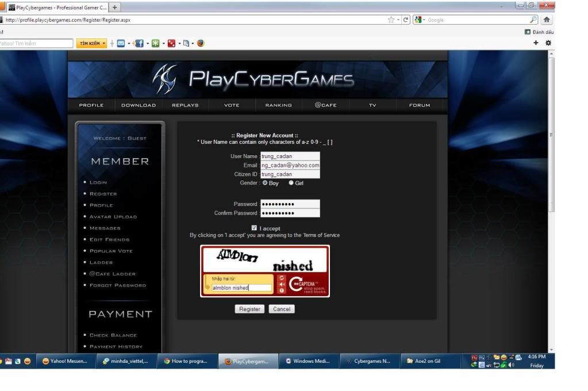Click the User Name input field
The width and height of the screenshot is (588, 391).
pos(290,156)
